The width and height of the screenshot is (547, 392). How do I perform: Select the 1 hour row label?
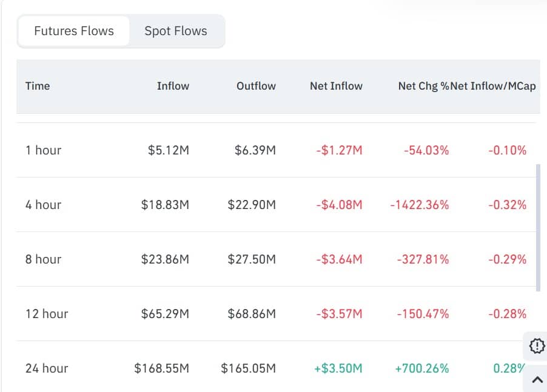[43, 150]
